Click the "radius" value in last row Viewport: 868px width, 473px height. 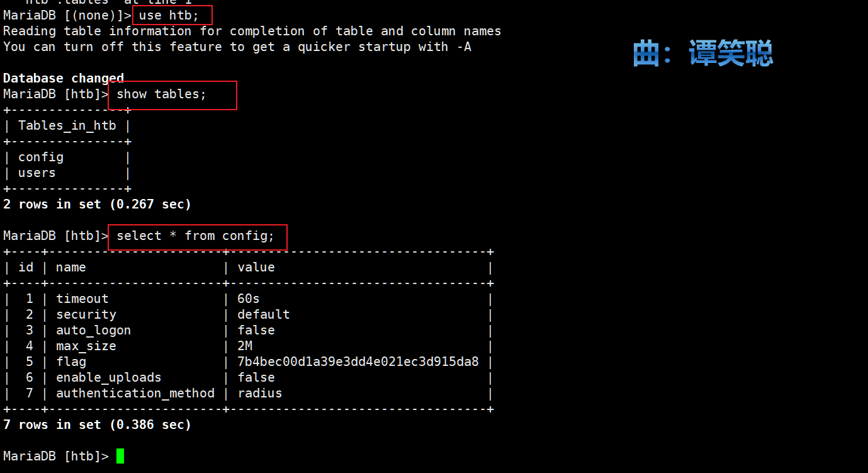point(260,393)
